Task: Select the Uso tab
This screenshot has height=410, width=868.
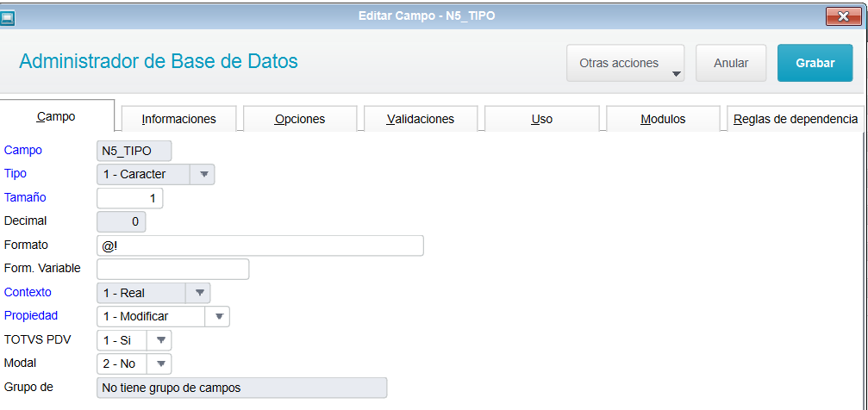Action: pos(541,119)
